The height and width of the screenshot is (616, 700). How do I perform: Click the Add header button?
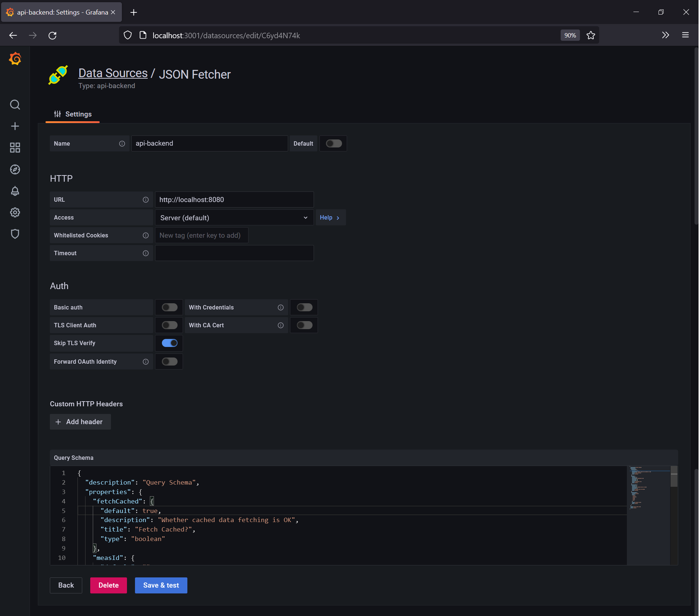tap(80, 422)
